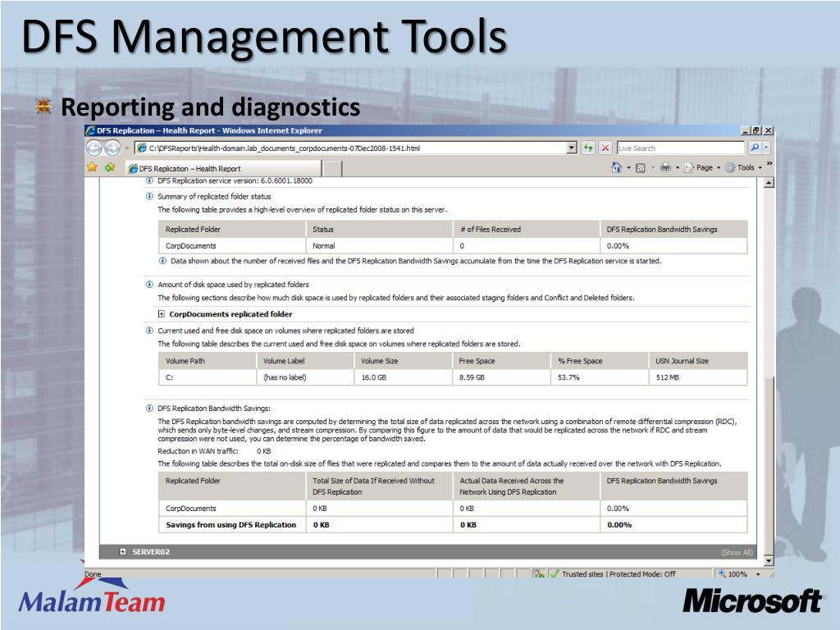Open the Favorites Center star icon

pyautogui.click(x=92, y=167)
